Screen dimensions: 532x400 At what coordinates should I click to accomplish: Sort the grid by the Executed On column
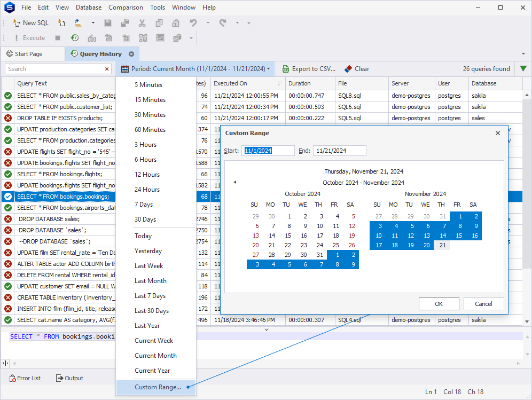(x=248, y=83)
